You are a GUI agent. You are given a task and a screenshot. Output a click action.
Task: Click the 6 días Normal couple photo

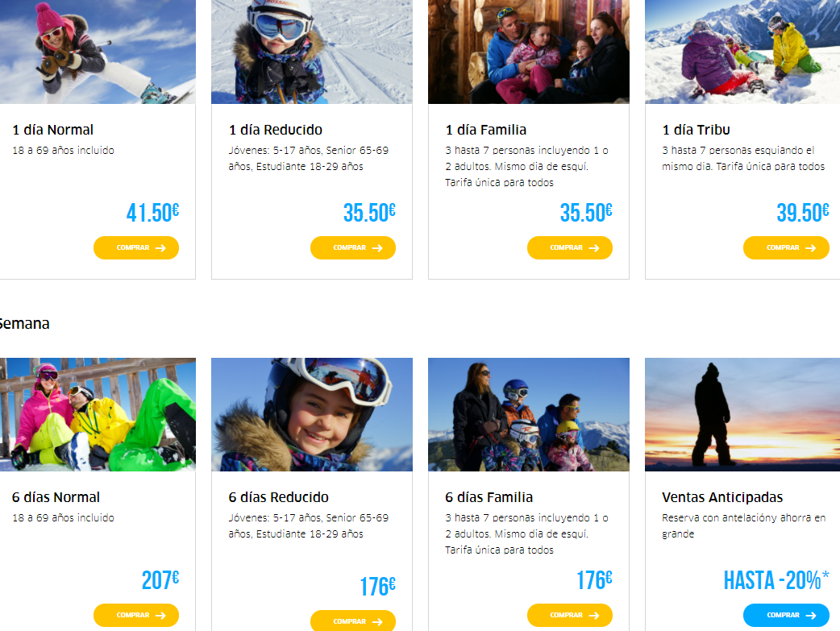point(97,414)
